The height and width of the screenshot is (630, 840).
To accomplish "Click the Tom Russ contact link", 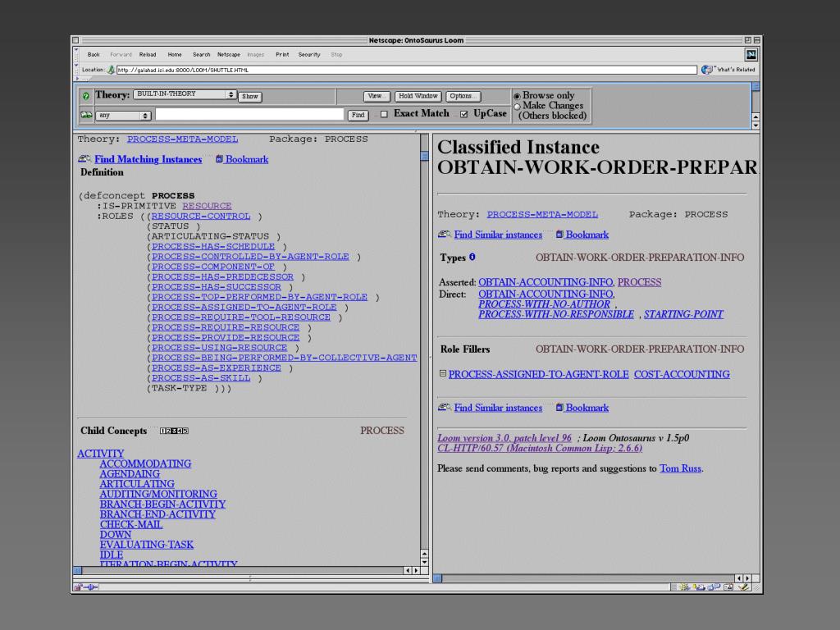I will pyautogui.click(x=680, y=468).
